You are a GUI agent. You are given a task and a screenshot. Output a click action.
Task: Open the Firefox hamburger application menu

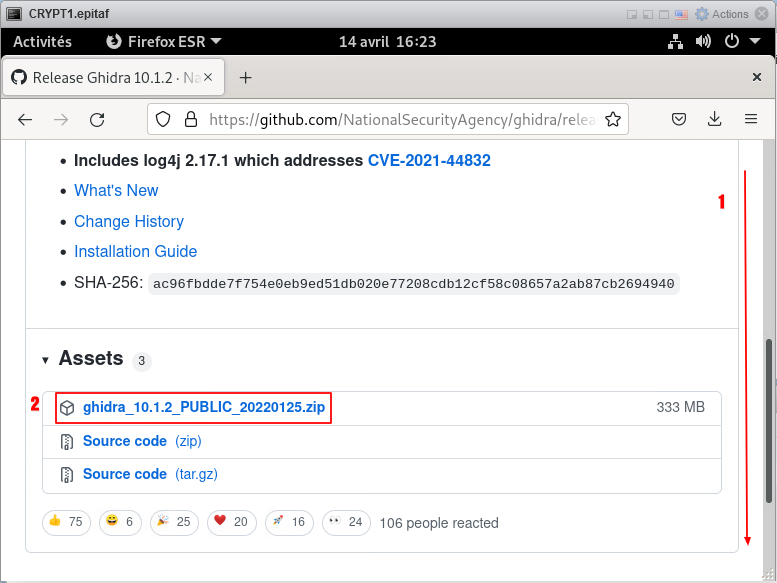pyautogui.click(x=751, y=120)
